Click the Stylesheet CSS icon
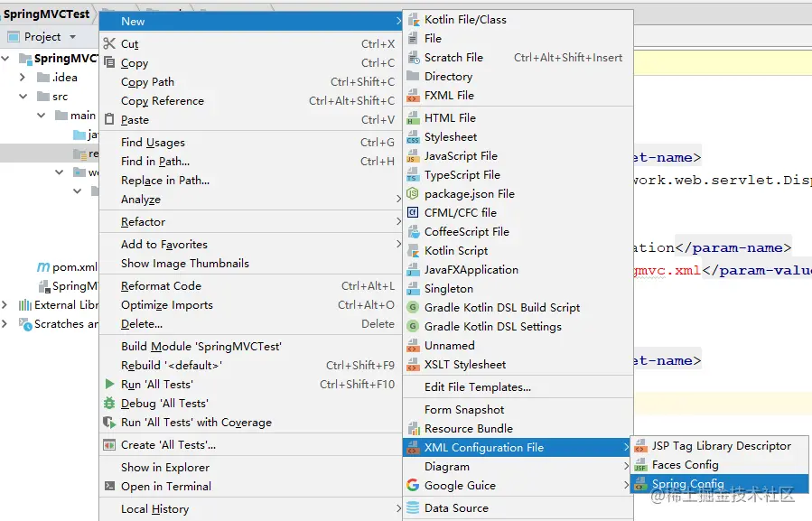Image resolution: width=812 pixels, height=521 pixels. (413, 137)
